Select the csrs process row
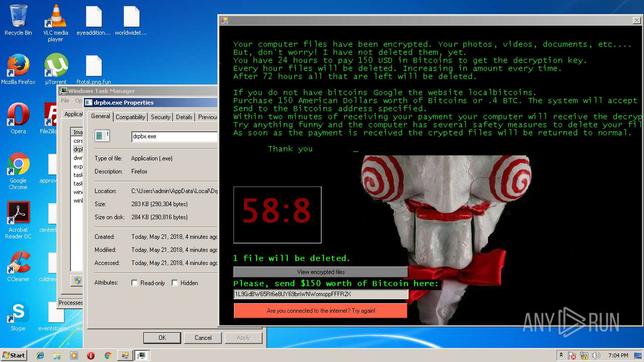The height and width of the screenshot is (362, 644). click(x=77, y=141)
